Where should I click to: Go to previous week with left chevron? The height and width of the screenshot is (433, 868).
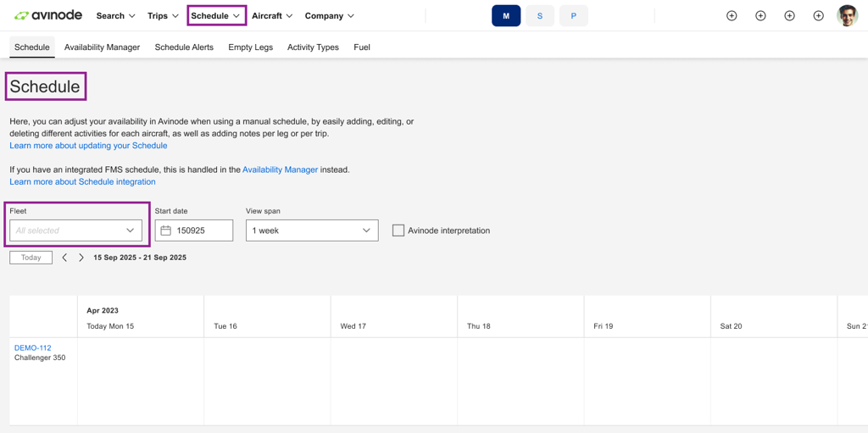[64, 258]
